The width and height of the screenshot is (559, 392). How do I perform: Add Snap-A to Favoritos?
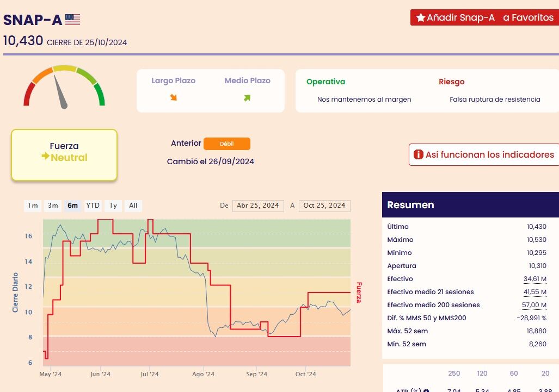coord(485,17)
